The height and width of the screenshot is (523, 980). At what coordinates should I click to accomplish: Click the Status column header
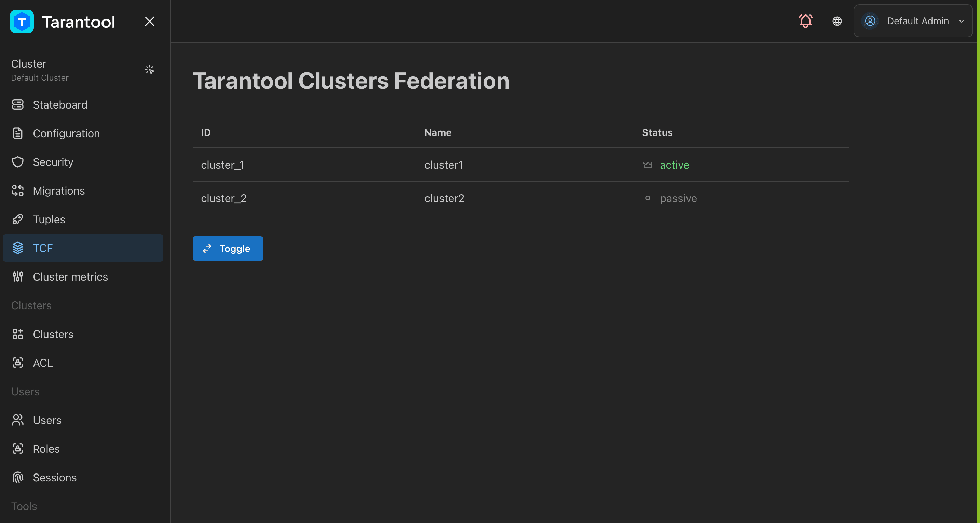click(x=657, y=132)
